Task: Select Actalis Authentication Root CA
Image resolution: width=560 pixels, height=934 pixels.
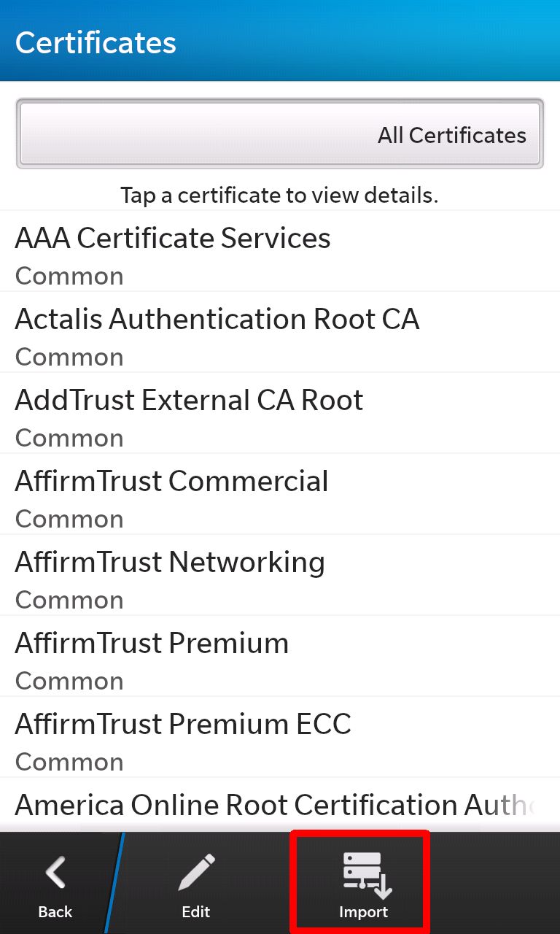Action: pos(280,332)
